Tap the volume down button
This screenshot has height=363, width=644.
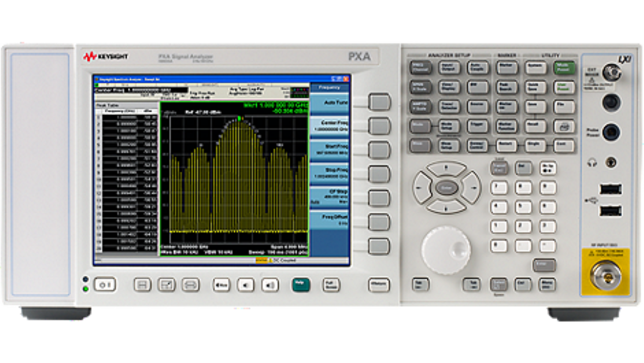(x=245, y=285)
